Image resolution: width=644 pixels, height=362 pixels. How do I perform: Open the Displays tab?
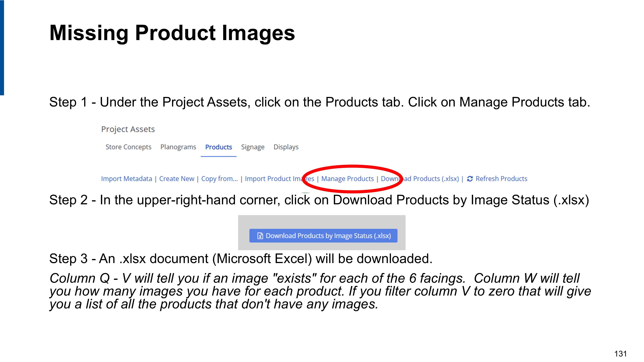(286, 147)
